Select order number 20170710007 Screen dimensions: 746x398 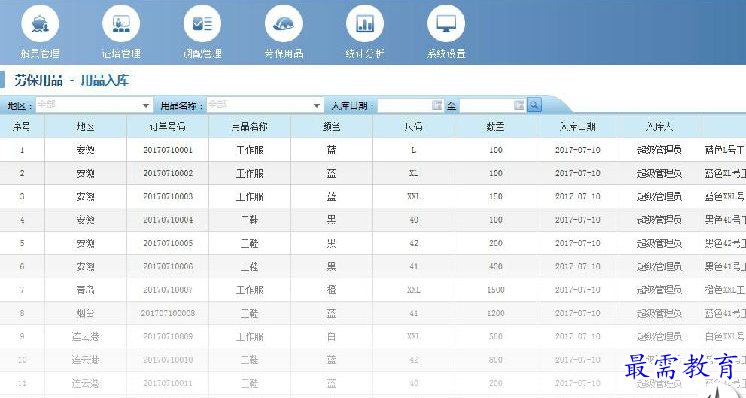(167, 290)
